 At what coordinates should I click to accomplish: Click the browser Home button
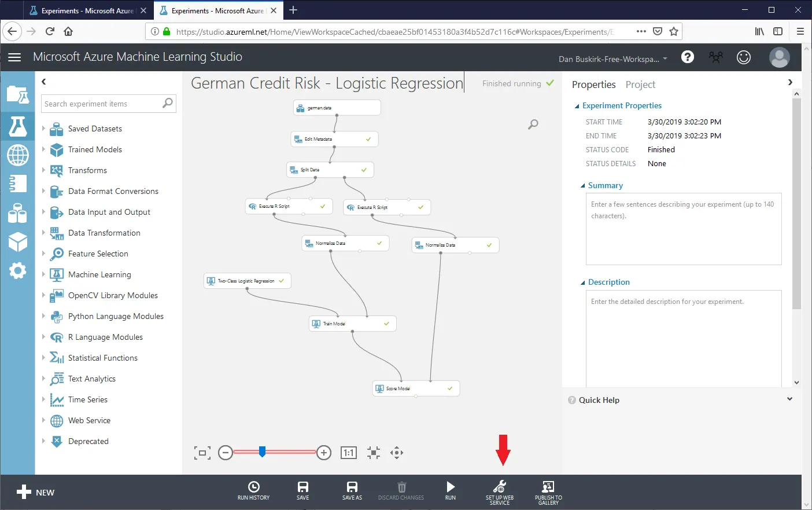click(x=68, y=31)
